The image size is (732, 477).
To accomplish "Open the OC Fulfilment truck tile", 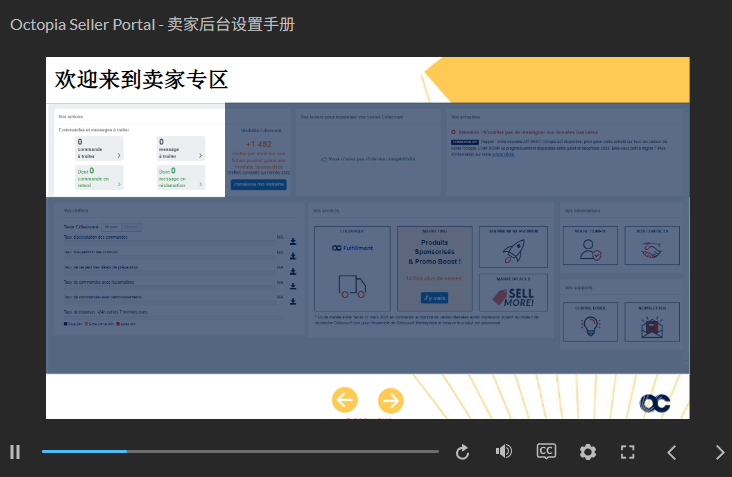I will click(x=352, y=269).
